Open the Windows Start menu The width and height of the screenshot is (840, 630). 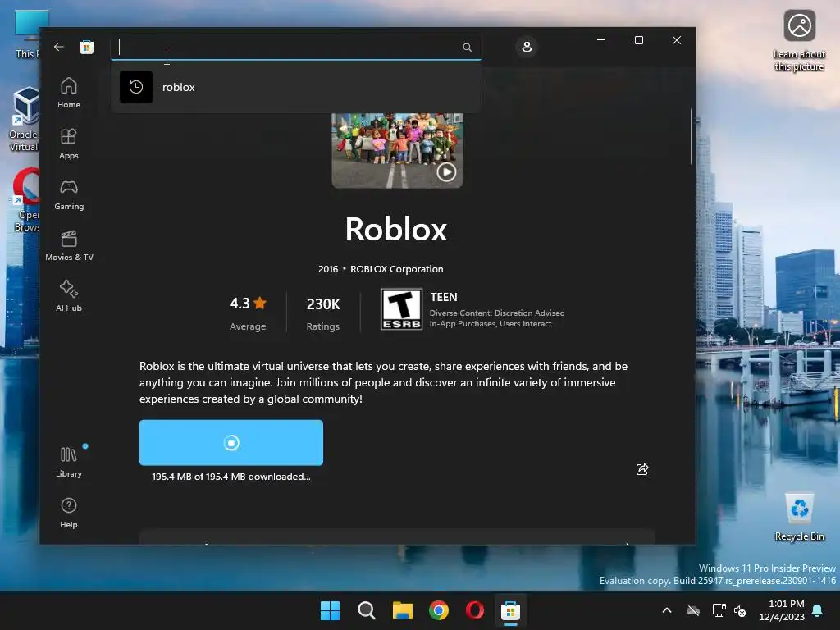click(330, 610)
